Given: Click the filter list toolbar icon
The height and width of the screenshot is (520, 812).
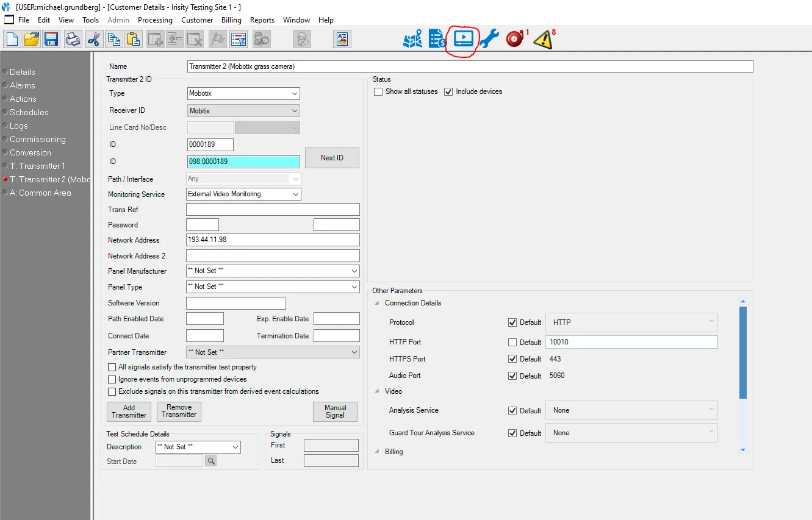Looking at the screenshot, I should point(238,40).
